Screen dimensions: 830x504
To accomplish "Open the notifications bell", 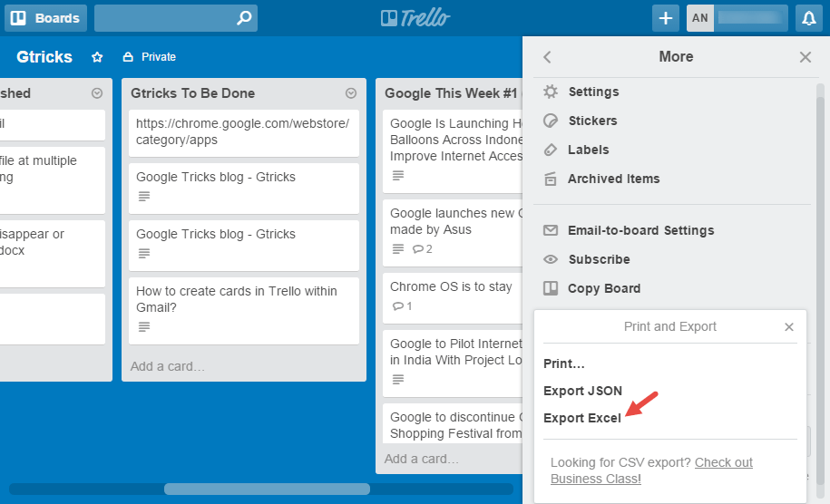I will pos(809,18).
